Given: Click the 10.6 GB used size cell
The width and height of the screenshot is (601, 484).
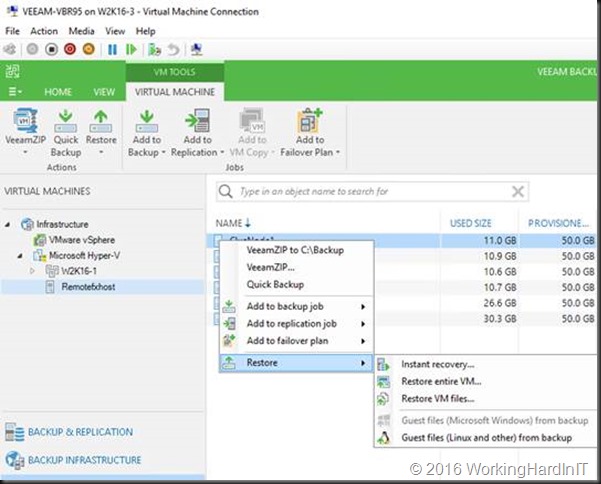Looking at the screenshot, I should point(499,272).
